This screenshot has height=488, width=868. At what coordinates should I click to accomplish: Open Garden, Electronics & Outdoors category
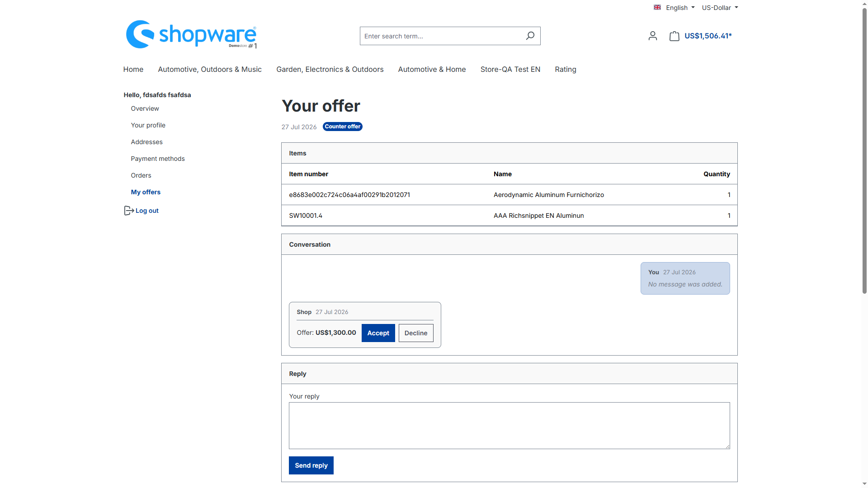tap(330, 69)
